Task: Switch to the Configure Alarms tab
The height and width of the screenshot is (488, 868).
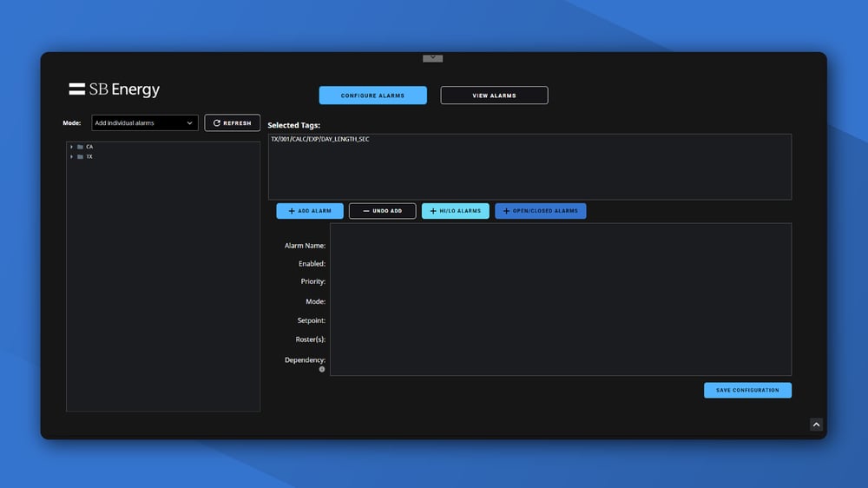Action: [372, 96]
